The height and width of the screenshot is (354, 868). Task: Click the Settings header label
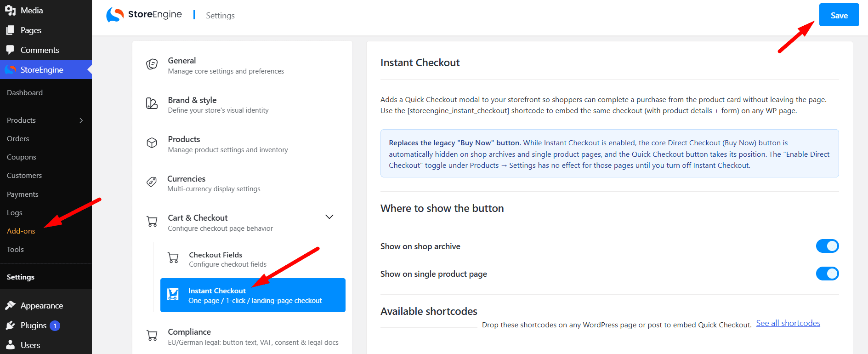click(x=220, y=15)
